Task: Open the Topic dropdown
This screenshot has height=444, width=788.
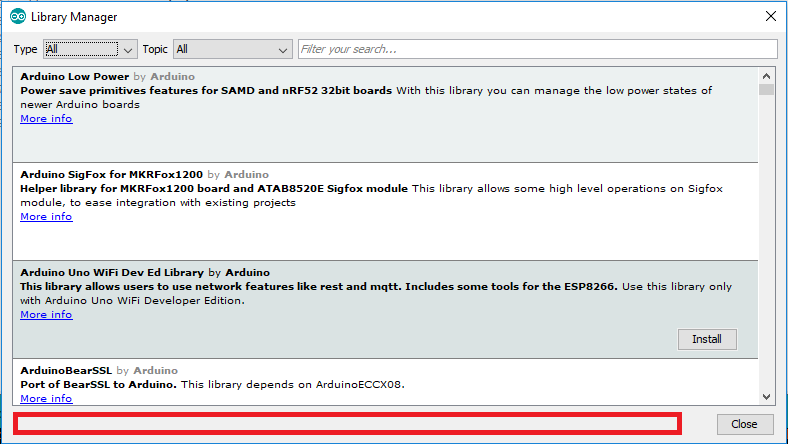Action: pos(233,49)
